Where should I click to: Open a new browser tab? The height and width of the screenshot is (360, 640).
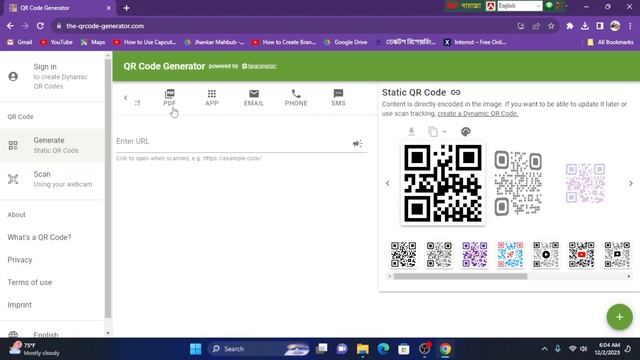coord(127,8)
